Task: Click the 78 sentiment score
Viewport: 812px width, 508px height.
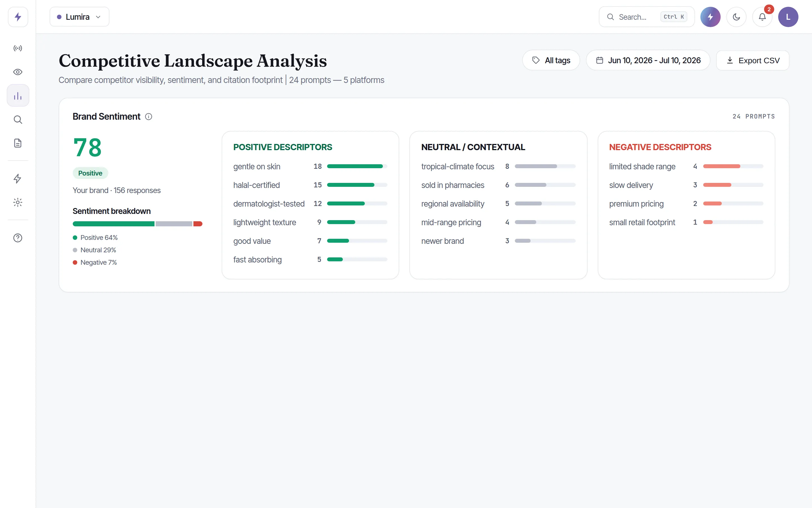Action: 87,148
